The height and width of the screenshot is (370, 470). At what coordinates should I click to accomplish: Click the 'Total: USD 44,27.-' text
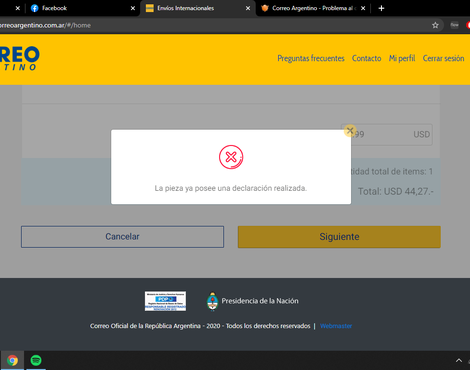pyautogui.click(x=396, y=192)
